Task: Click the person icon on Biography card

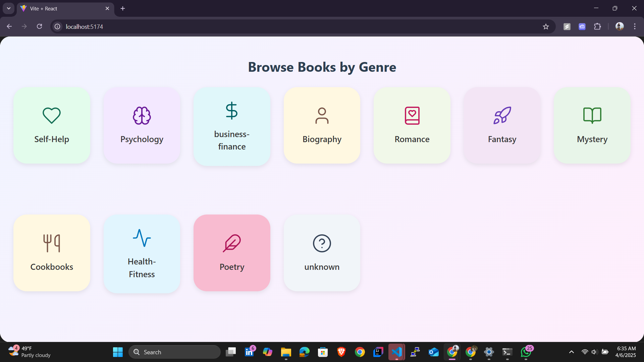Action: pyautogui.click(x=322, y=116)
